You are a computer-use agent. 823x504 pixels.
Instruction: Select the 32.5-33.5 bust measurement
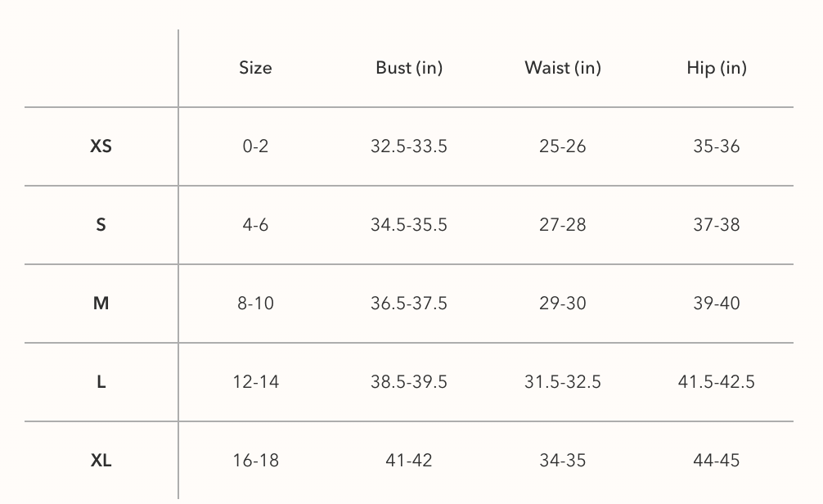click(x=409, y=146)
